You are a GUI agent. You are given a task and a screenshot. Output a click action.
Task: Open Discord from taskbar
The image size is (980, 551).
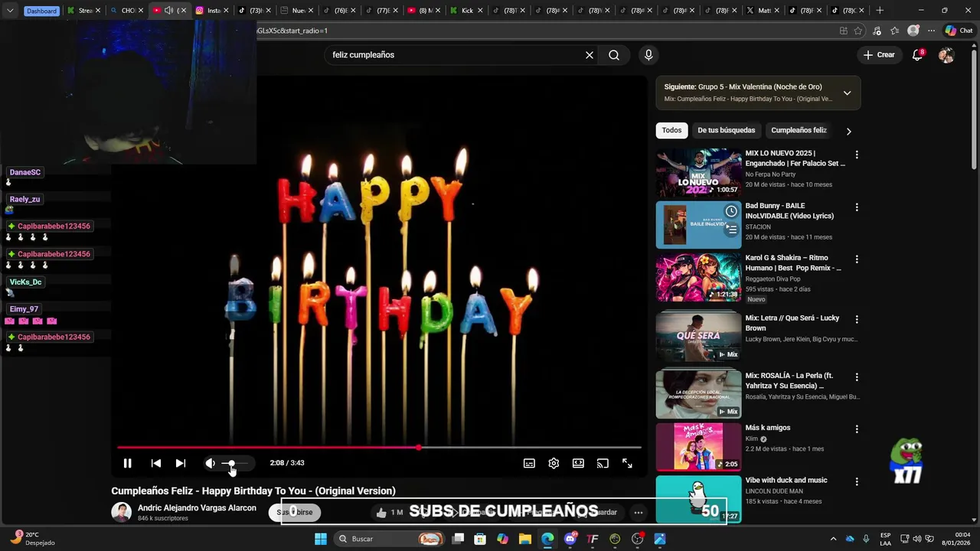pos(570,539)
